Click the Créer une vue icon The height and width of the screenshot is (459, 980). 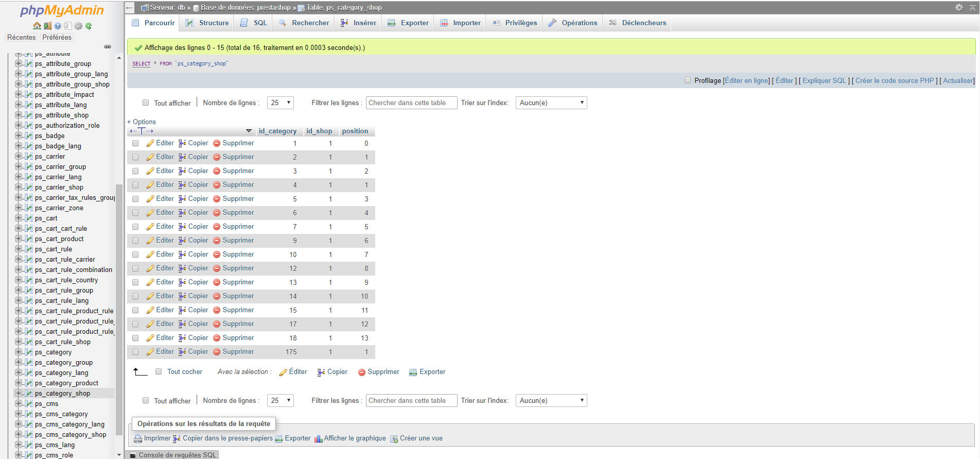394,439
